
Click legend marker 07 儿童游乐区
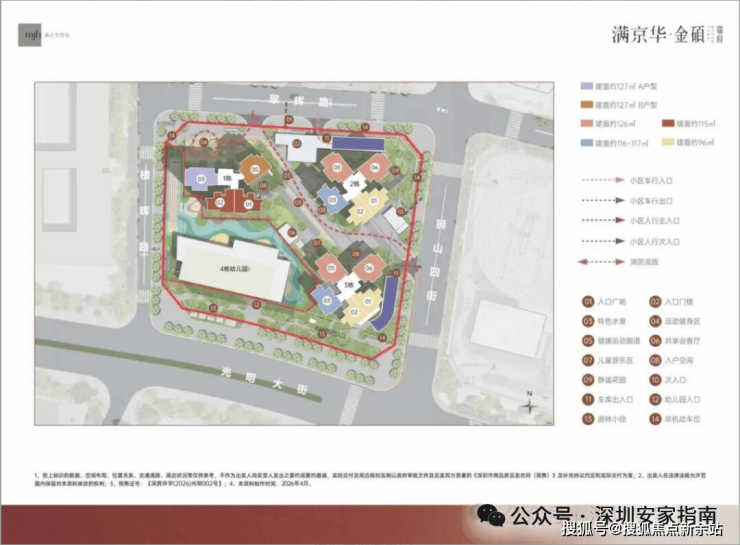tap(588, 361)
